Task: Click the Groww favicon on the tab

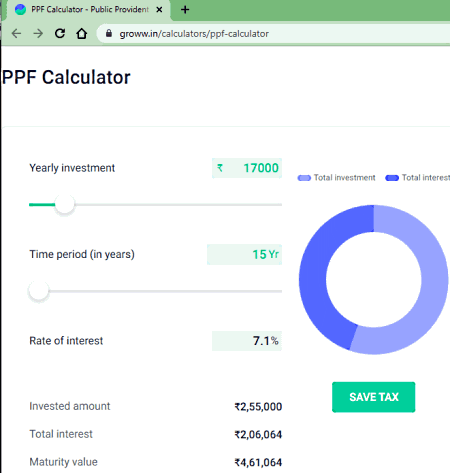Action: (x=20, y=10)
